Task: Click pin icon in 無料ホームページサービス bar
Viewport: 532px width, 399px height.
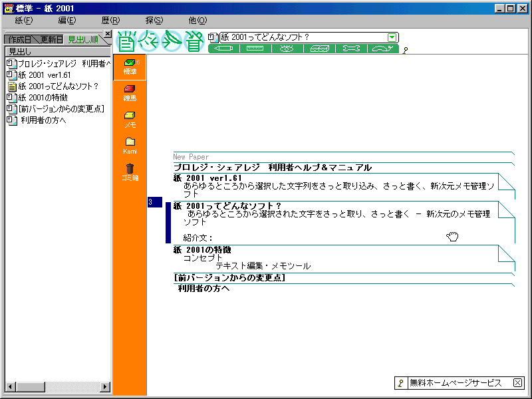Action: point(401,383)
